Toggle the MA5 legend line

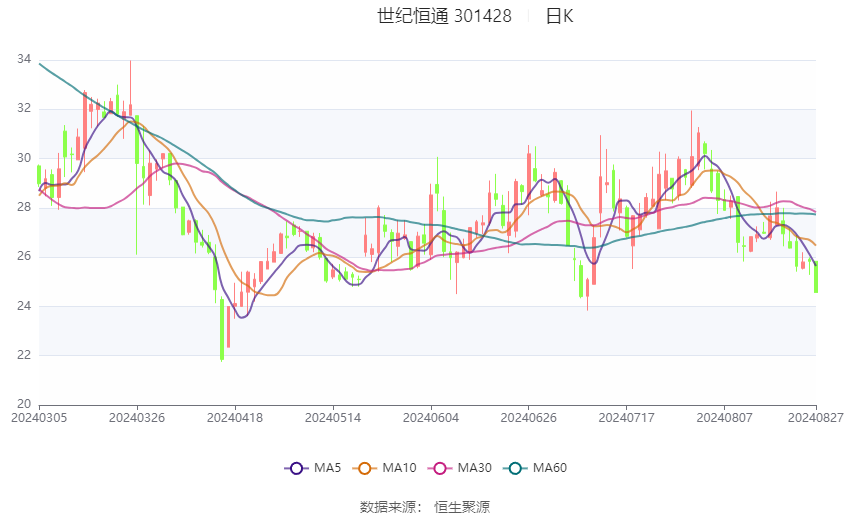[x=313, y=468]
